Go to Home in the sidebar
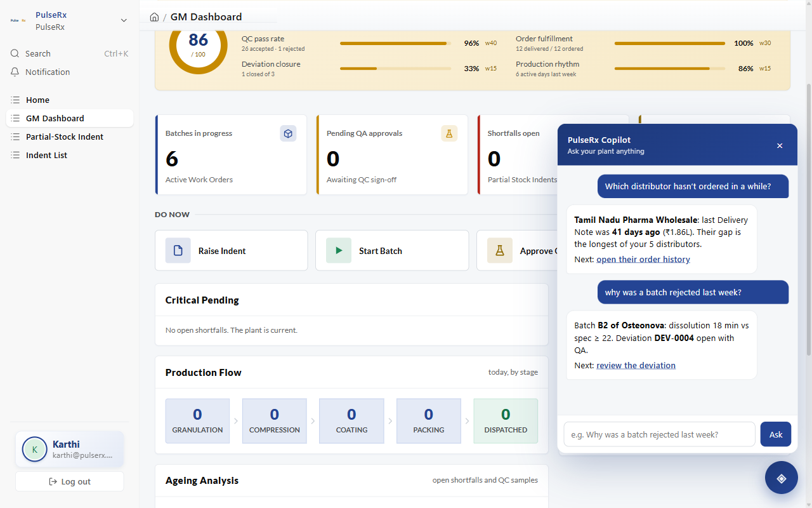Viewport: 812px width, 508px height. pyautogui.click(x=70, y=100)
